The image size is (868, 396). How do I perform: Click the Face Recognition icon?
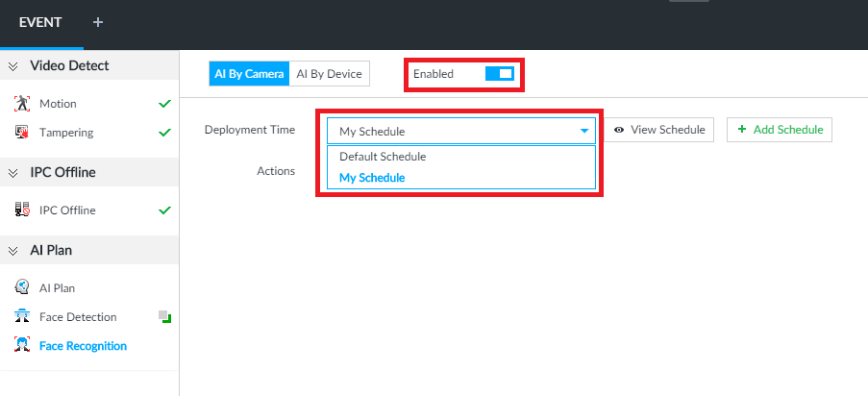[23, 345]
